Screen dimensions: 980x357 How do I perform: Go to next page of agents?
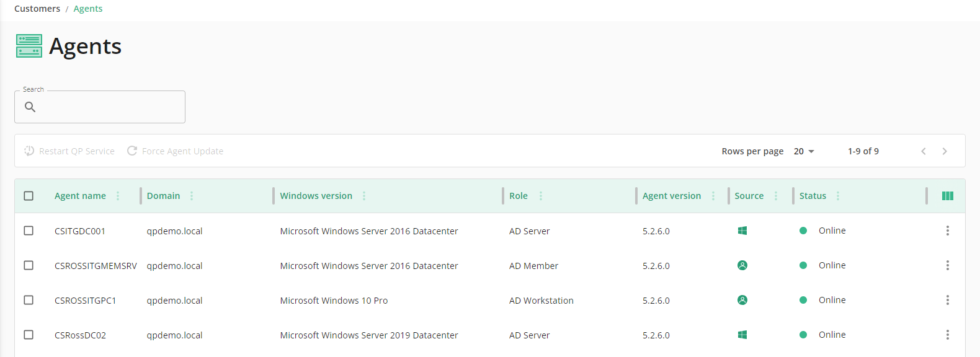point(945,151)
